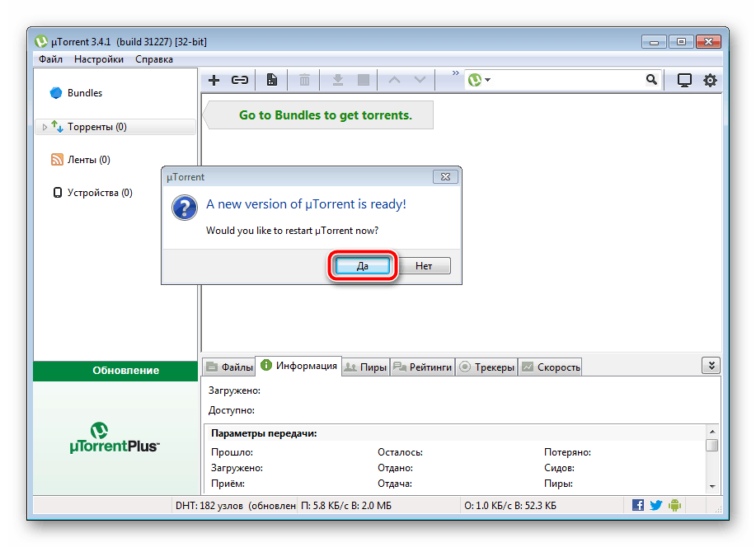The image size is (756, 547).
Task: Collapse the detail pane double-chevron button
Action: (711, 366)
